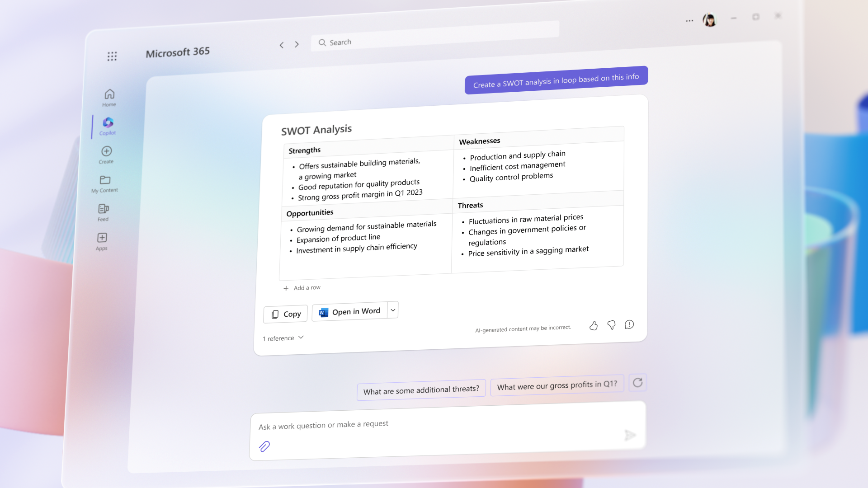Click the thumbs down feedback icon
868x488 pixels.
(612, 324)
